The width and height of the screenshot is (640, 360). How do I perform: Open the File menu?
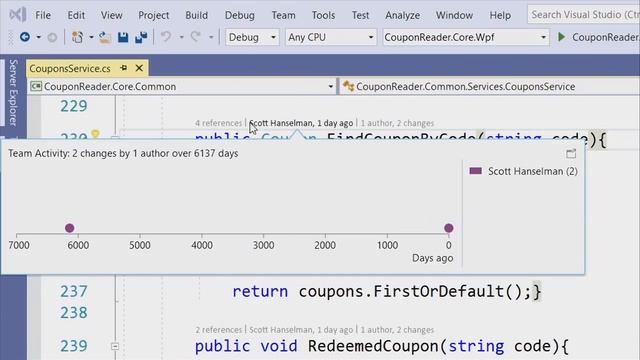point(43,15)
